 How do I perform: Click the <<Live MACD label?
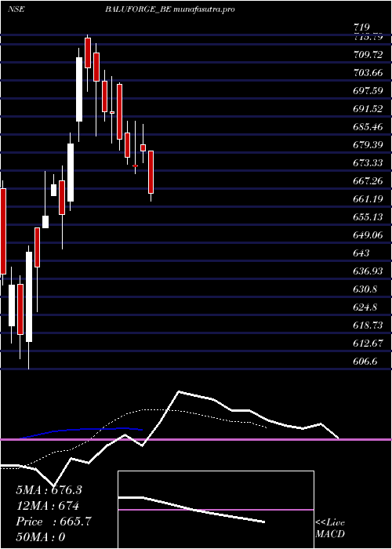pos(330,529)
